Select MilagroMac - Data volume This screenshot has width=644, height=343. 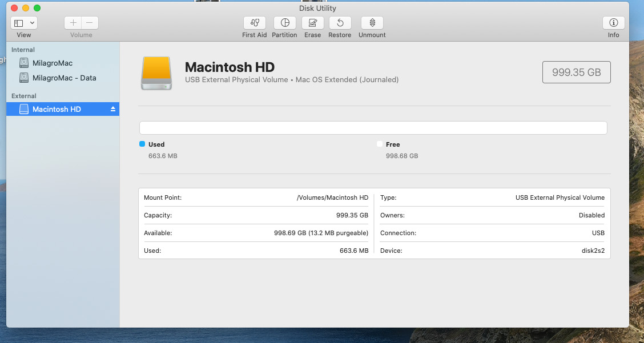coord(63,78)
